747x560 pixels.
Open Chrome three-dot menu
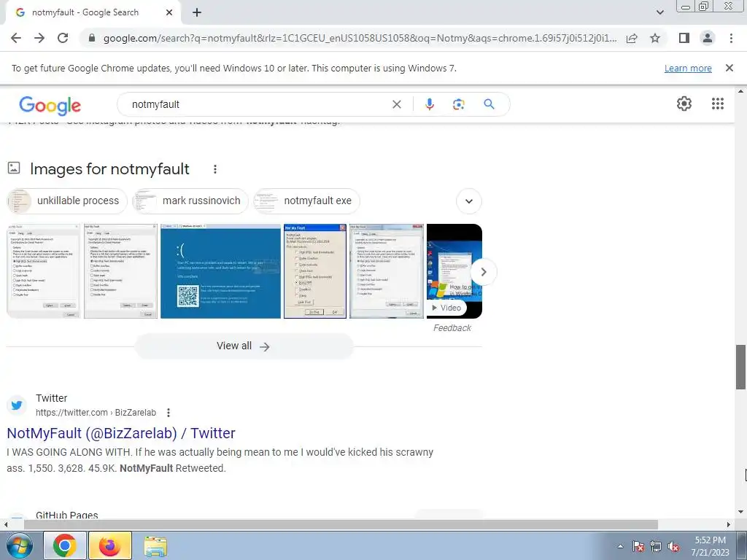click(x=731, y=38)
